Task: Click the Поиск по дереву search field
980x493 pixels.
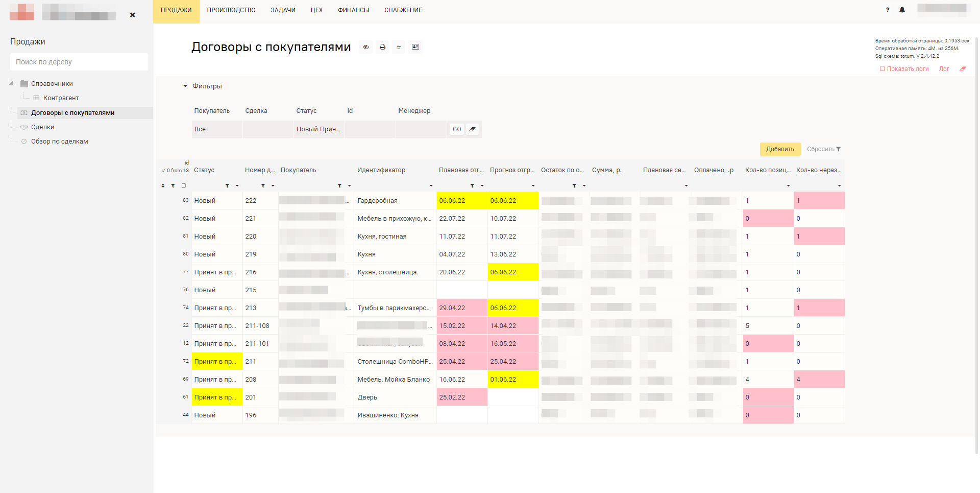Action: 79,62
